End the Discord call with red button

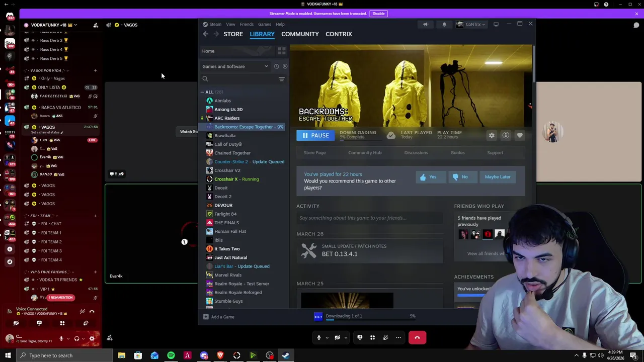coord(417,337)
